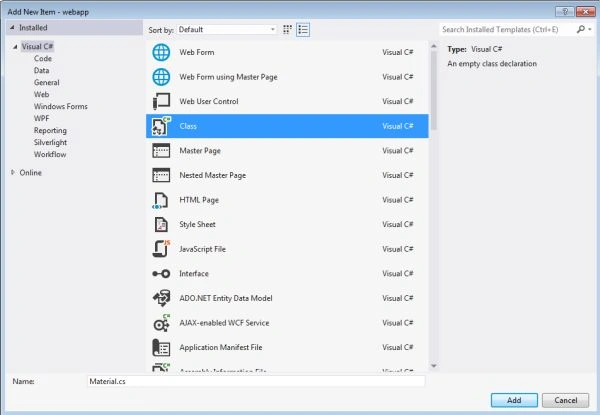Click the 'JavaScript File' template name

[x=202, y=249]
